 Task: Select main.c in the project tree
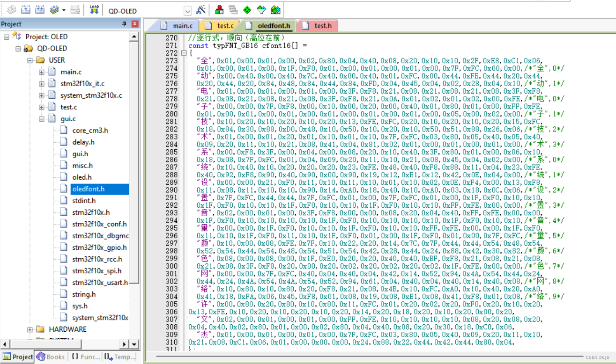[x=71, y=72]
